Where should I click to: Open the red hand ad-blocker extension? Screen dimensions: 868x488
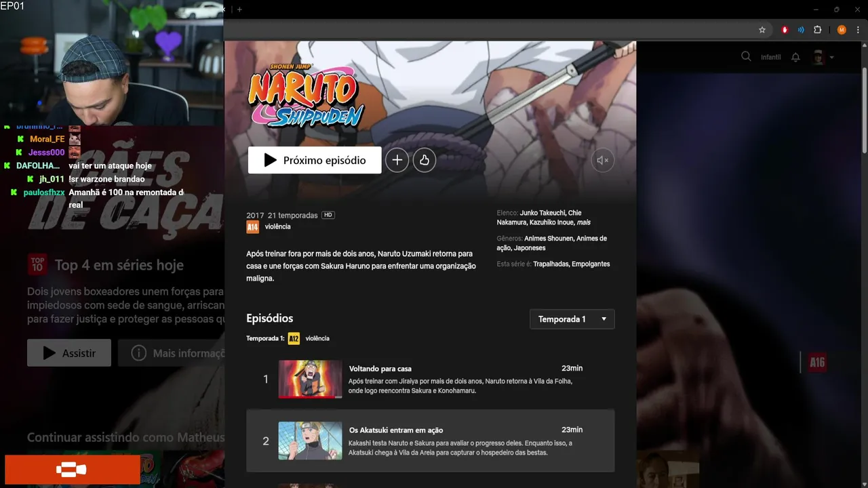click(x=785, y=30)
